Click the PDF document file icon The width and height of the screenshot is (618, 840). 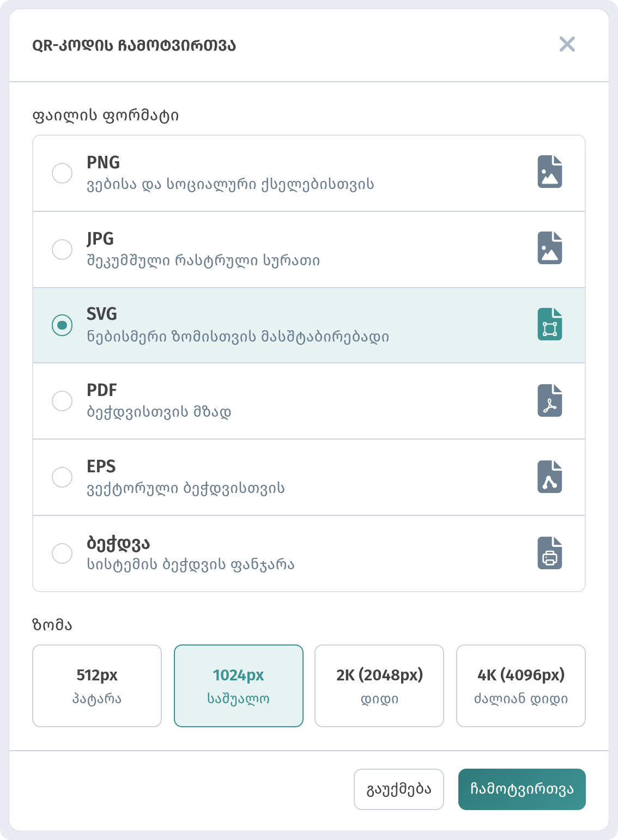(x=550, y=400)
